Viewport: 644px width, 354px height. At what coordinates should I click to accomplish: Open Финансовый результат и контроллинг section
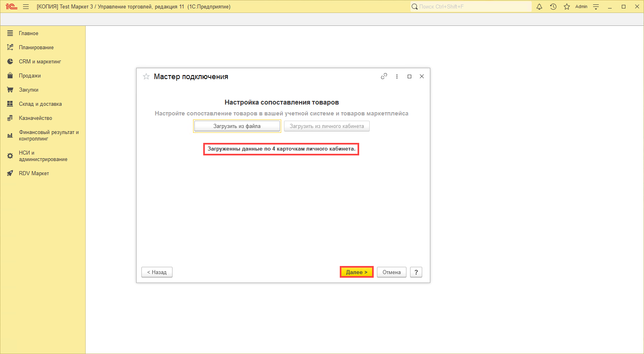point(49,135)
